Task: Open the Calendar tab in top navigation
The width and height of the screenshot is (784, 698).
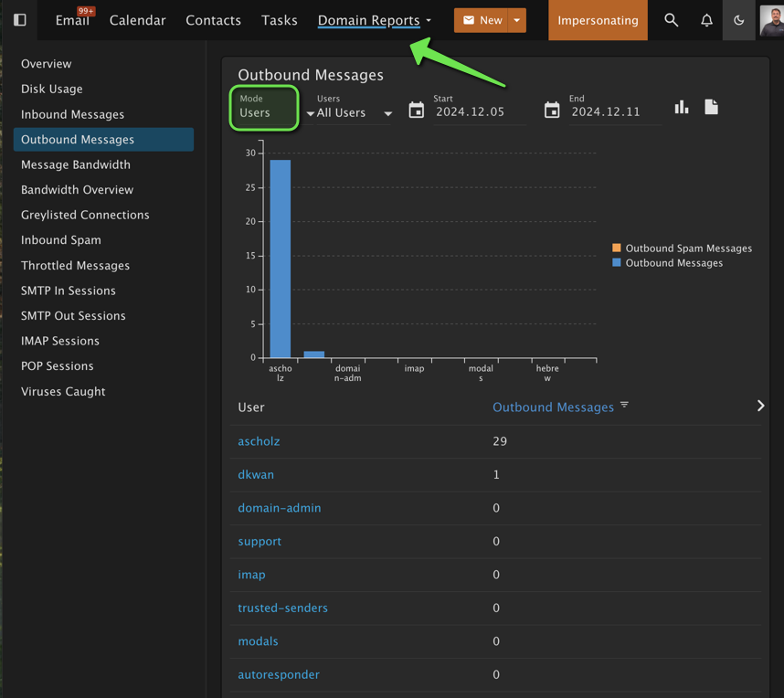Action: click(x=137, y=20)
